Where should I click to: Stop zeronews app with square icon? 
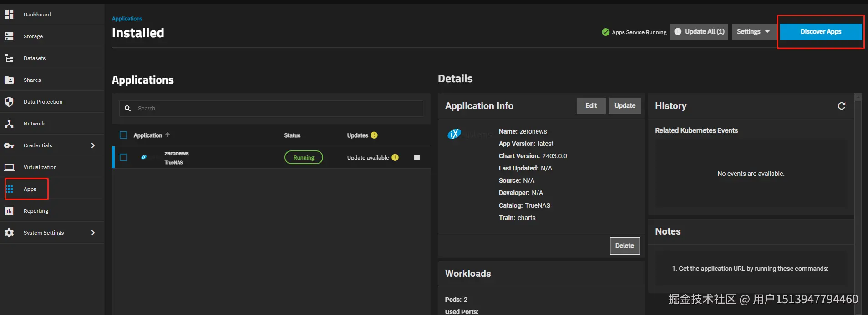(x=417, y=157)
